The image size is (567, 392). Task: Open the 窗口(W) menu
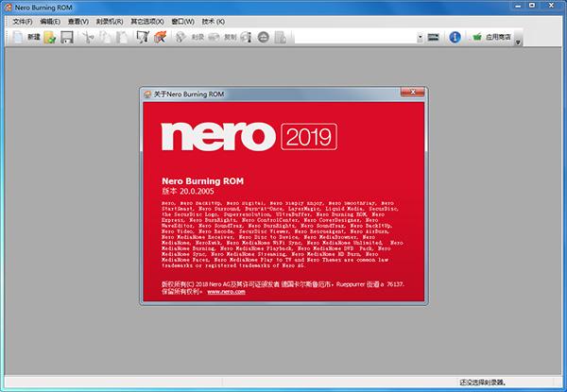[182, 22]
